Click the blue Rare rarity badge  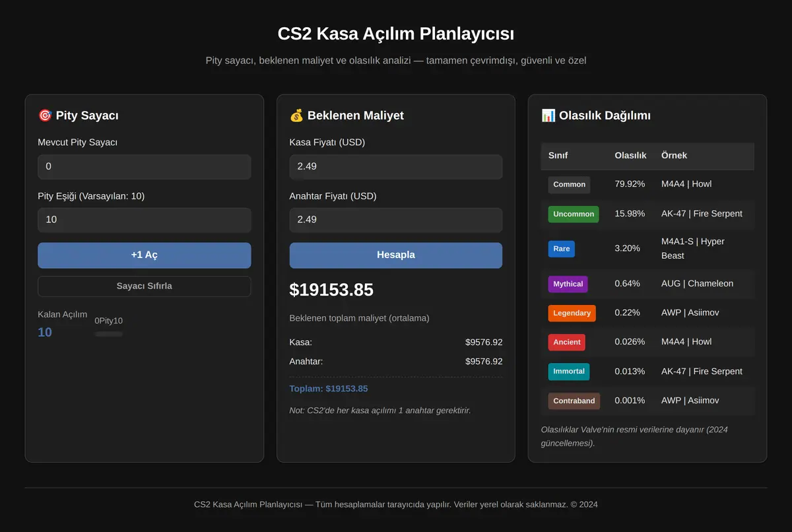(561, 249)
